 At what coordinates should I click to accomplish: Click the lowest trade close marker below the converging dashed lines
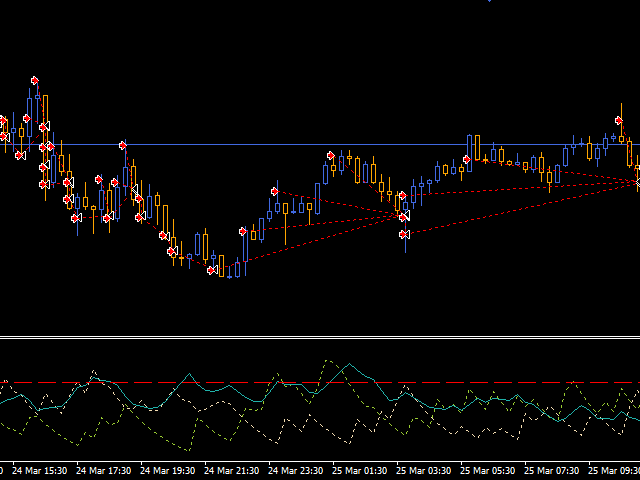click(404, 234)
